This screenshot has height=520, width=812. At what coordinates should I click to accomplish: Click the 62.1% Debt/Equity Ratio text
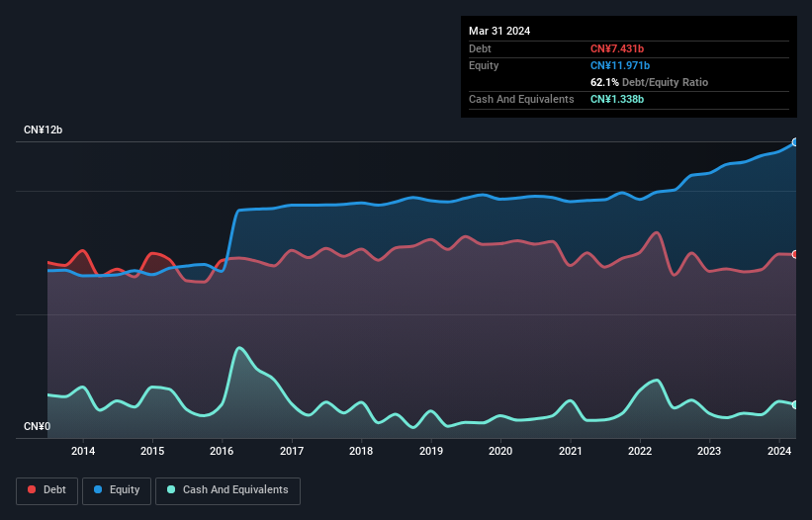click(649, 82)
